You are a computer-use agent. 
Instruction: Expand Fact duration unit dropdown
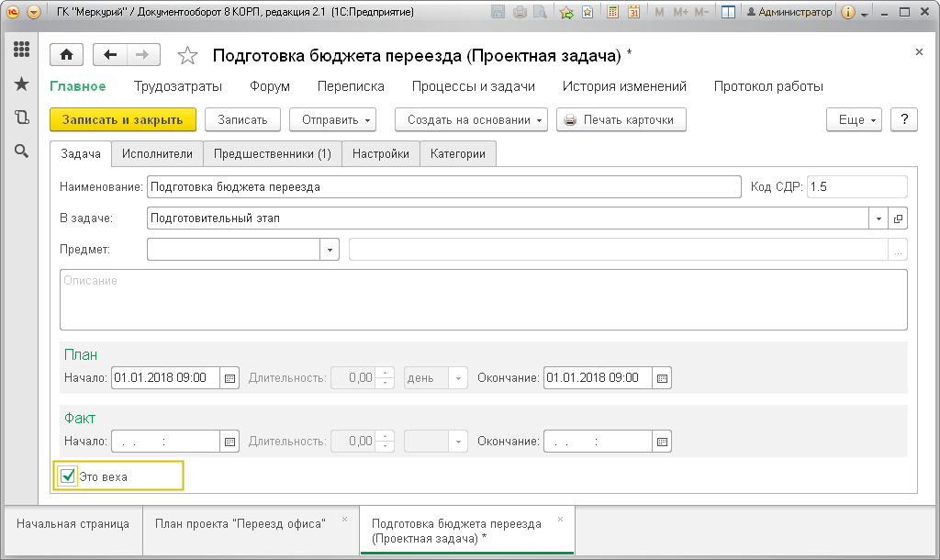[x=458, y=442]
